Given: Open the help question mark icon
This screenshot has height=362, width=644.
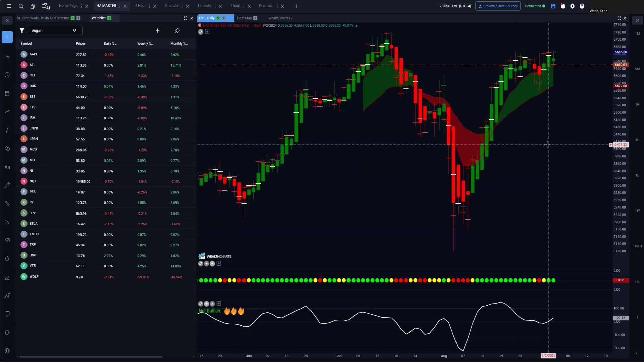Looking at the screenshot, I should tap(582, 6).
